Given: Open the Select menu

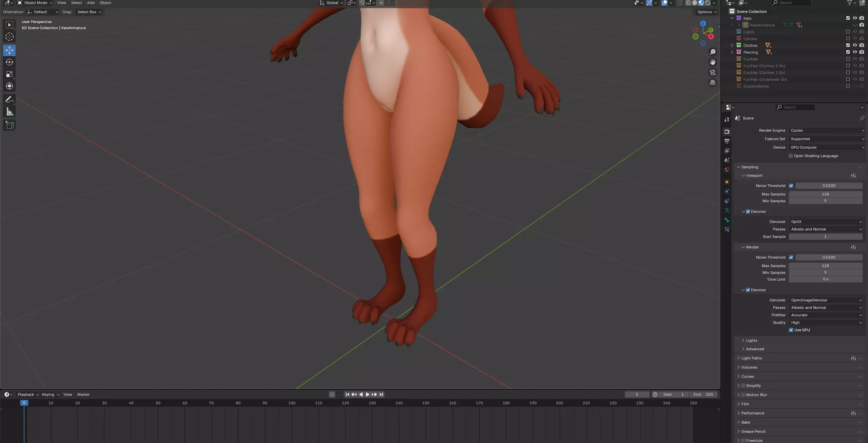Looking at the screenshot, I should [x=76, y=3].
